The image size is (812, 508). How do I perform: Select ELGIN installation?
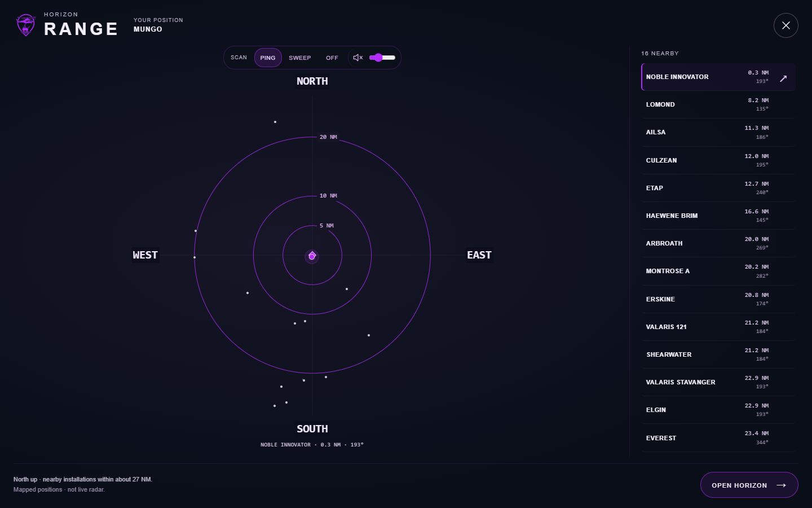click(718, 410)
